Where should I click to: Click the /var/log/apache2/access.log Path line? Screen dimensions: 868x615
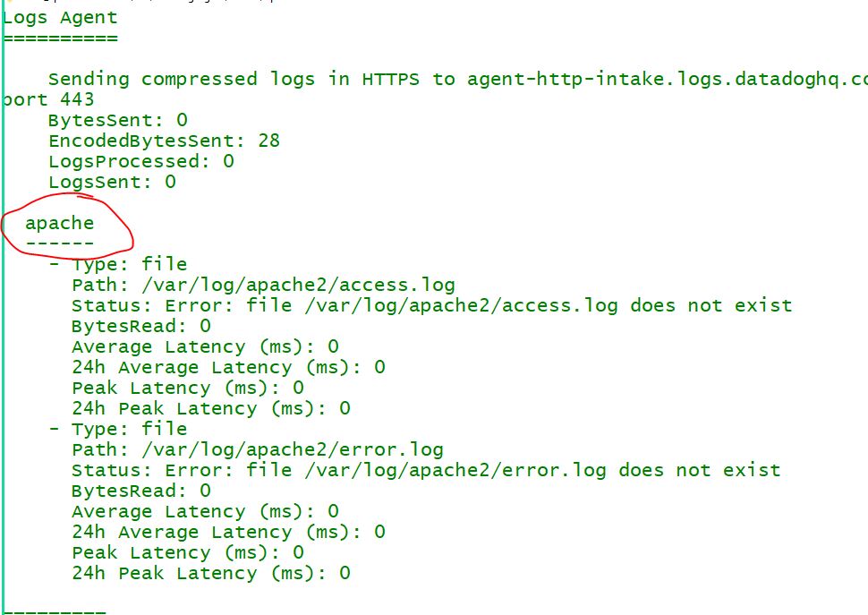coord(263,285)
